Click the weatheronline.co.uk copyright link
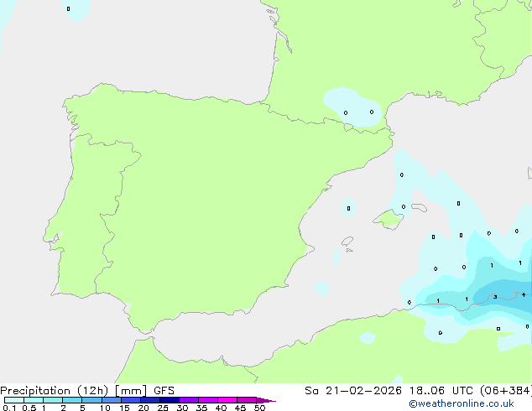Screen dimensions: 532x411 (x=472, y=403)
